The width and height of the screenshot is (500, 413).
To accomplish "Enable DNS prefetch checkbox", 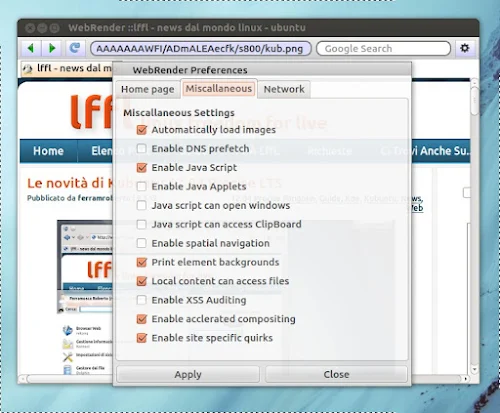I will point(142,148).
